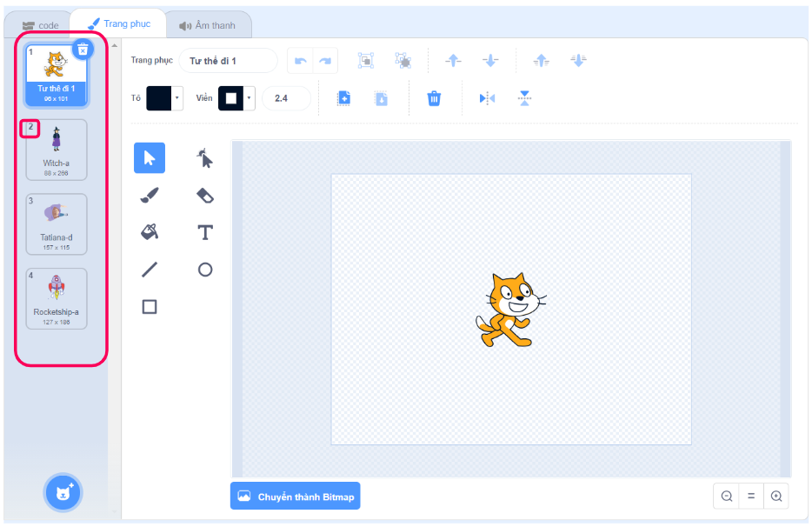Click the outline width field 2.4
Screen dimensions: 812x527
coord(286,98)
